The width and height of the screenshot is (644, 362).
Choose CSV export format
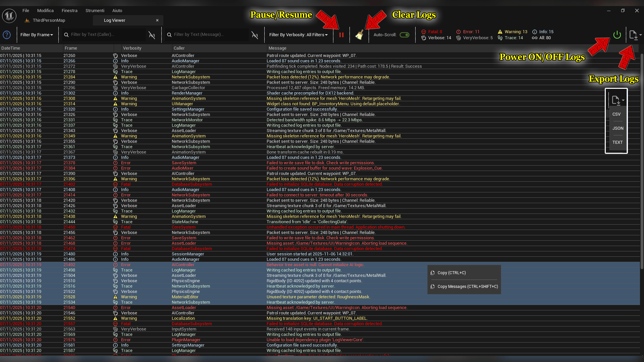616,114
